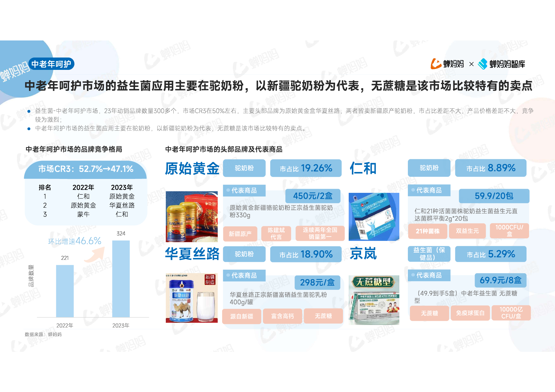Click the 2022年 bar labeled 221

pyautogui.click(x=65, y=291)
